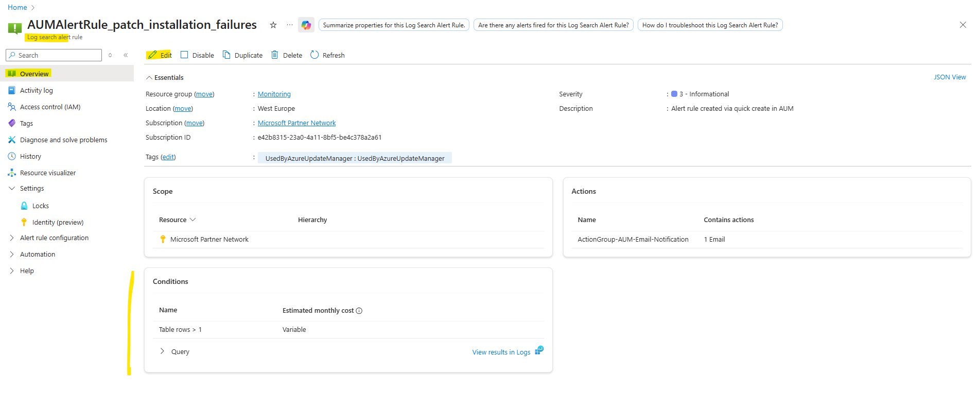
Task: Click Summarize properties Copilot suggestion
Action: [394, 25]
